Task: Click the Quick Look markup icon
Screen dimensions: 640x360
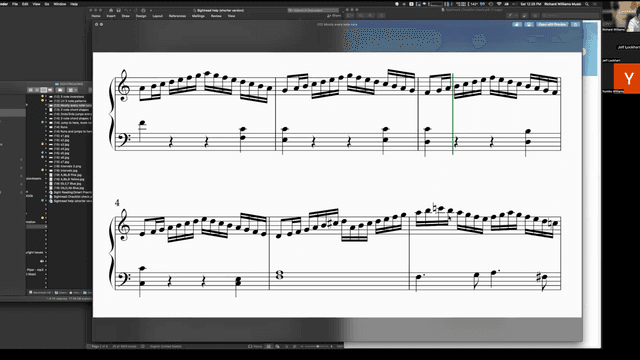Action: [529, 24]
